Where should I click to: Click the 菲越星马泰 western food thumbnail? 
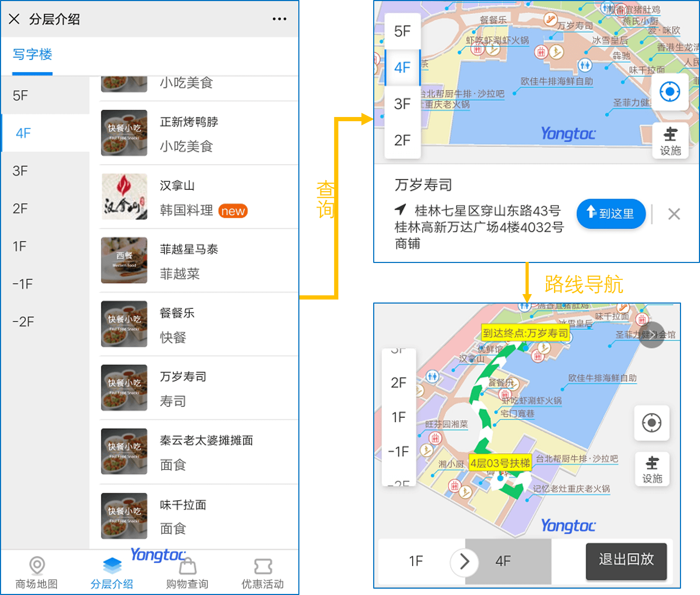coord(124,260)
